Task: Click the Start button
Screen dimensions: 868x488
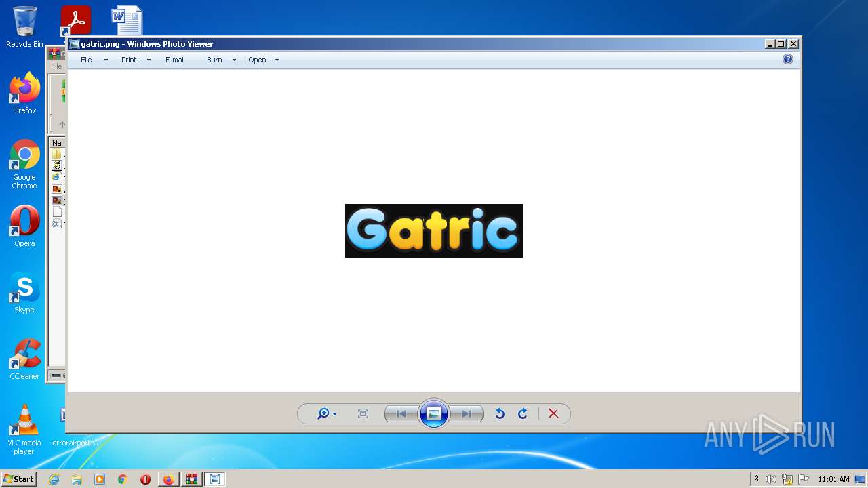Action: (18, 479)
